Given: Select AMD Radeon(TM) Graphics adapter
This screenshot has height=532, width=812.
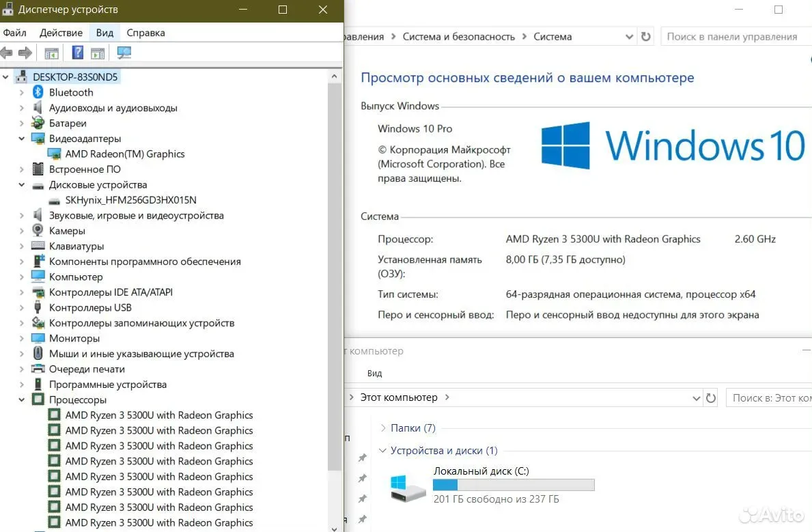Looking at the screenshot, I should point(125,154).
